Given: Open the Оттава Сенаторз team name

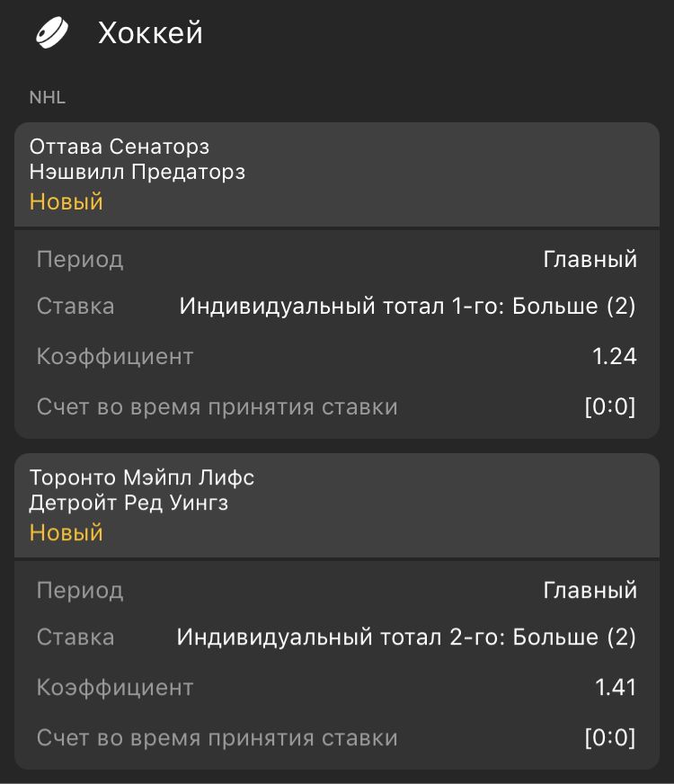Looking at the screenshot, I should 120,147.
